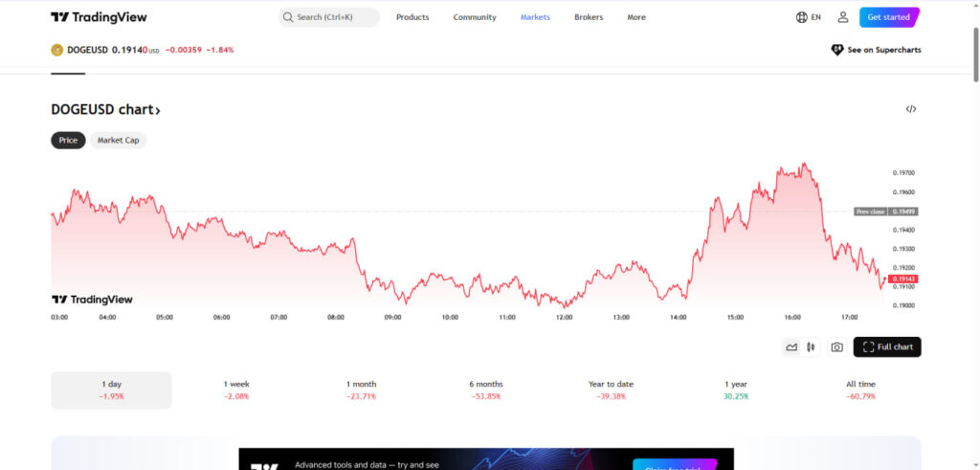The width and height of the screenshot is (980, 470).
Task: Click the TradingView logo in header
Action: [x=99, y=17]
